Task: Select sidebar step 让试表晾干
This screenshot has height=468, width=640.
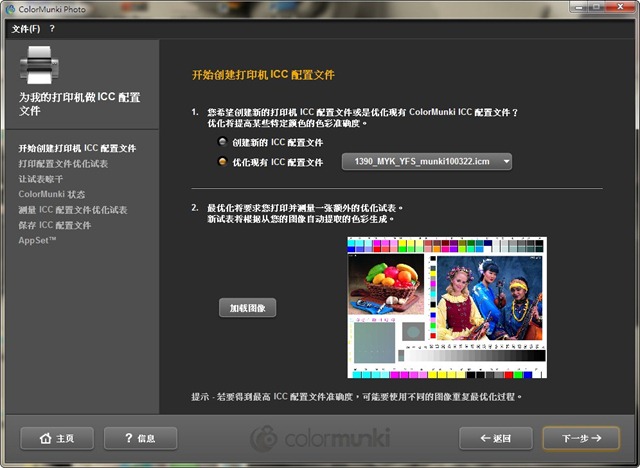Action: point(41,179)
